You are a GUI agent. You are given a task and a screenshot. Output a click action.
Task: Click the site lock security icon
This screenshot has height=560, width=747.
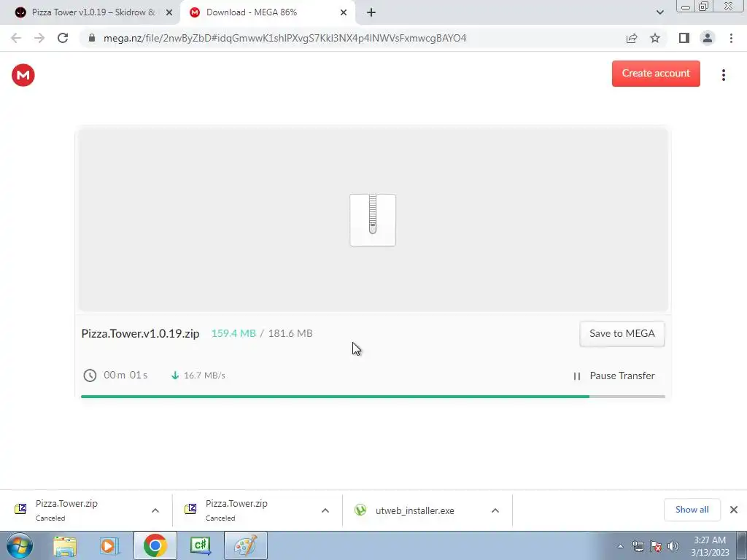[92, 38]
